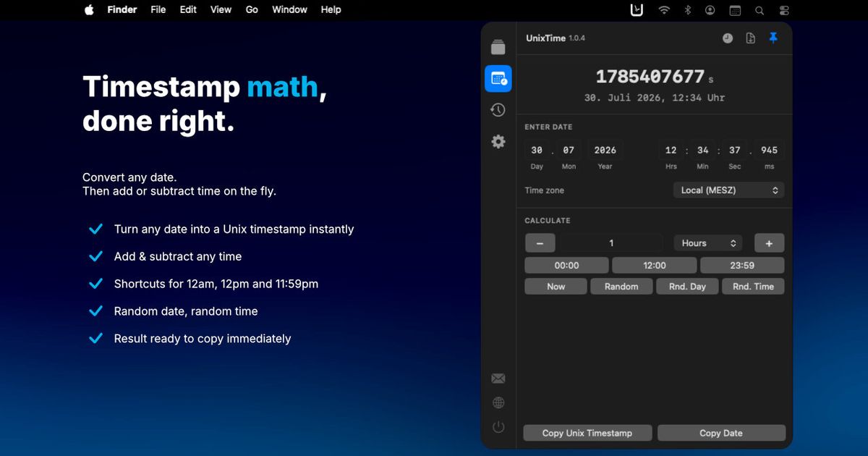Click "Result ready to copy immediately" text
Screen dimensions: 868x456
203,339
